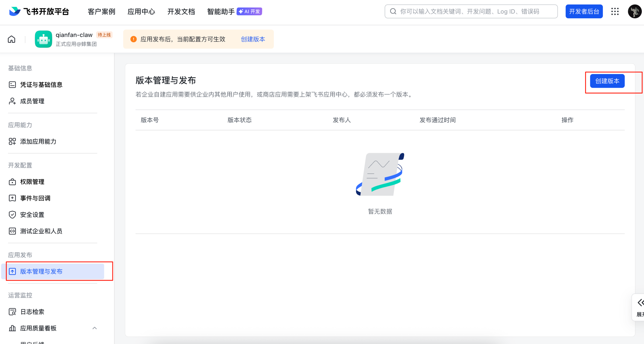The image size is (644, 344).
Task: Click the user avatar at top right
Action: point(634,12)
